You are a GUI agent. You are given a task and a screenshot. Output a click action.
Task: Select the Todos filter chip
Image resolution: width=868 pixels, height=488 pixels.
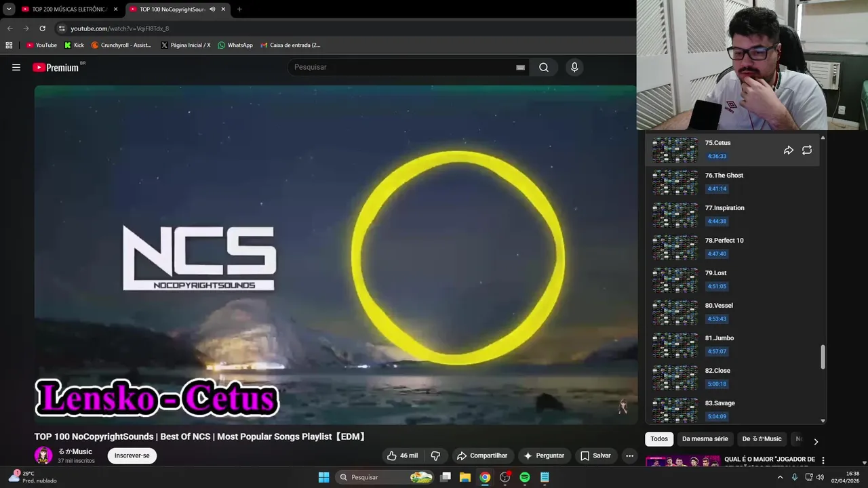[x=659, y=439]
